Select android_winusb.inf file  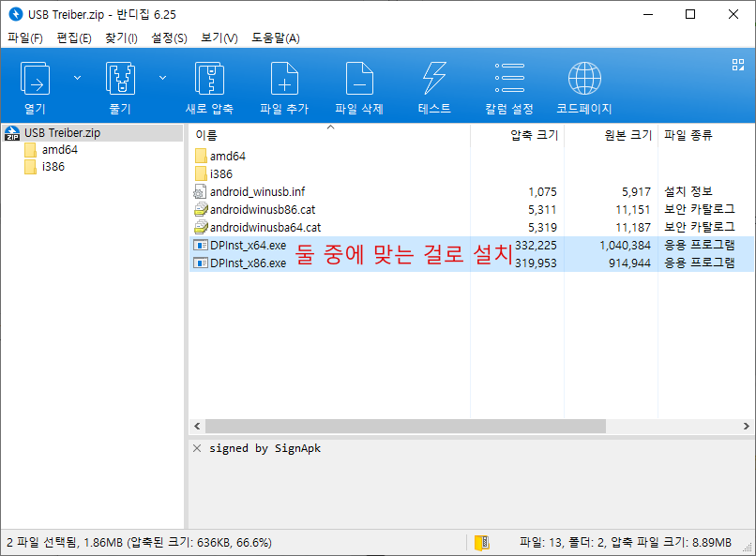pos(257,192)
